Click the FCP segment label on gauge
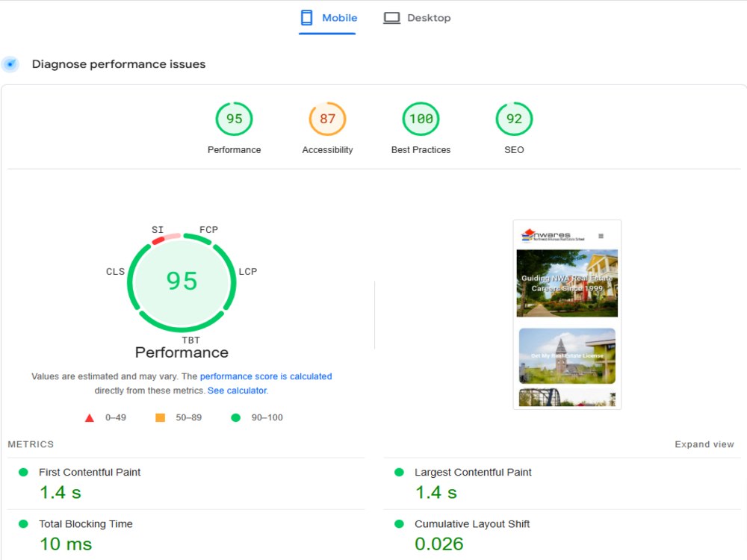Screen dimensions: 747x560 tap(208, 229)
